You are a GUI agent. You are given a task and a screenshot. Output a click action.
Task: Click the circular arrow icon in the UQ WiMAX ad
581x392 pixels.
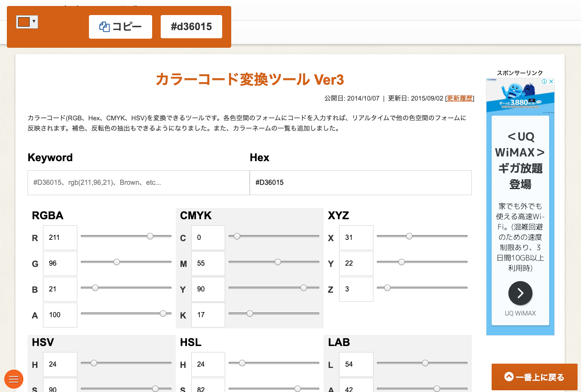[x=520, y=293]
